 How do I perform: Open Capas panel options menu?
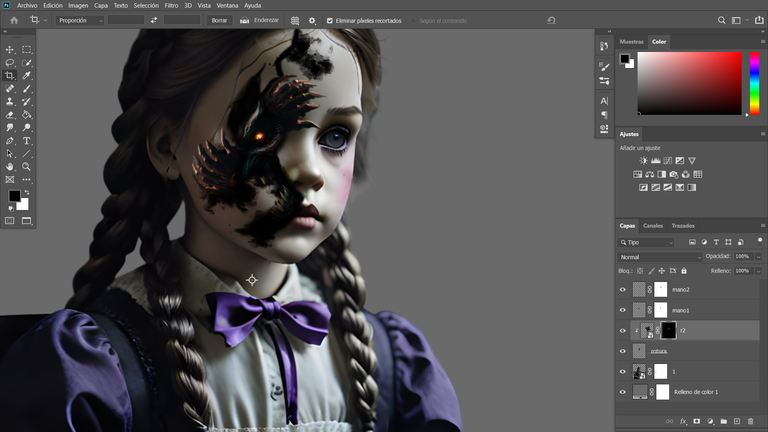tap(763, 226)
